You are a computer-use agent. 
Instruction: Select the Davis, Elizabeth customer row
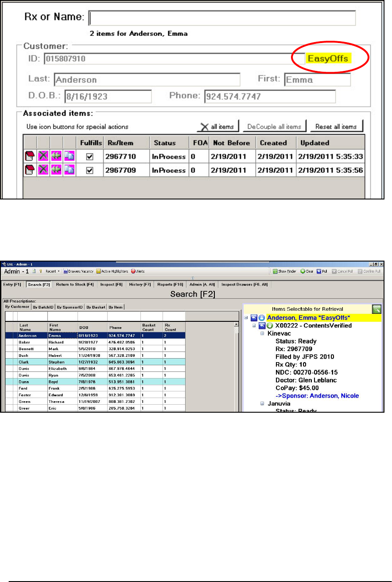point(95,368)
